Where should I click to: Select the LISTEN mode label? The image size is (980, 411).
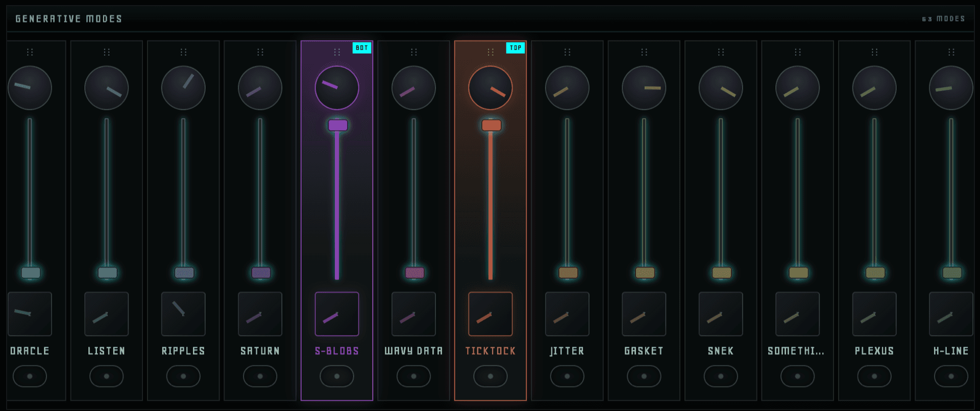(x=106, y=351)
